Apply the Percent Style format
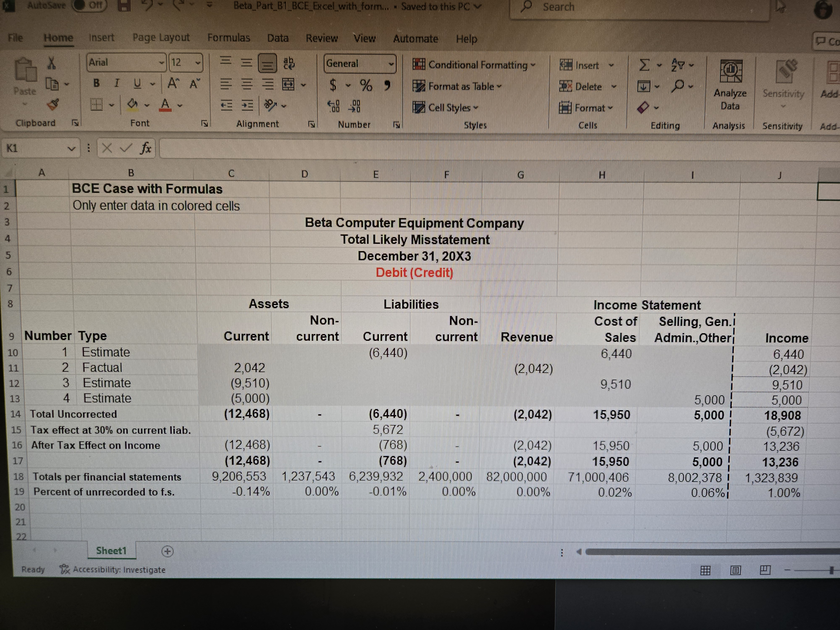Screen dimensions: 840x630 (x=366, y=85)
